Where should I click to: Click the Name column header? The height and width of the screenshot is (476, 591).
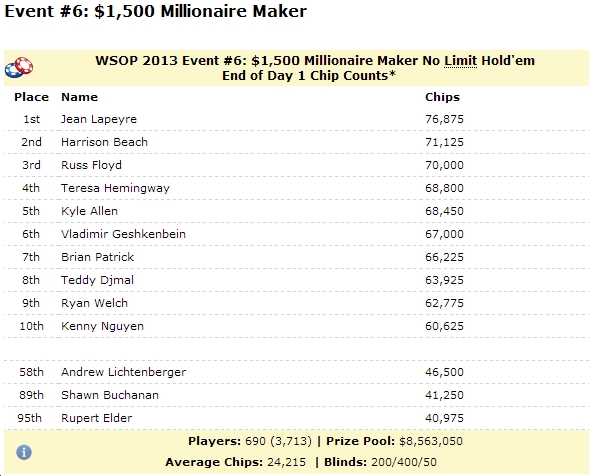[80, 97]
